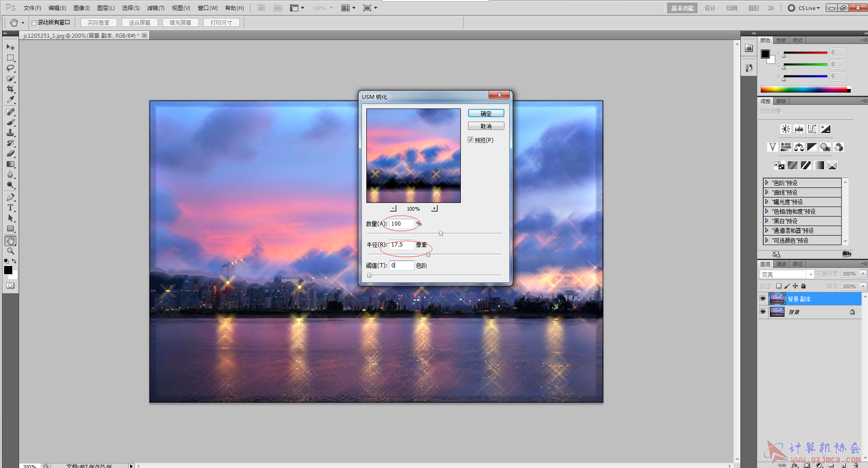The image size is (868, 468).
Task: Select the Horizontal Type tool
Action: 10,207
